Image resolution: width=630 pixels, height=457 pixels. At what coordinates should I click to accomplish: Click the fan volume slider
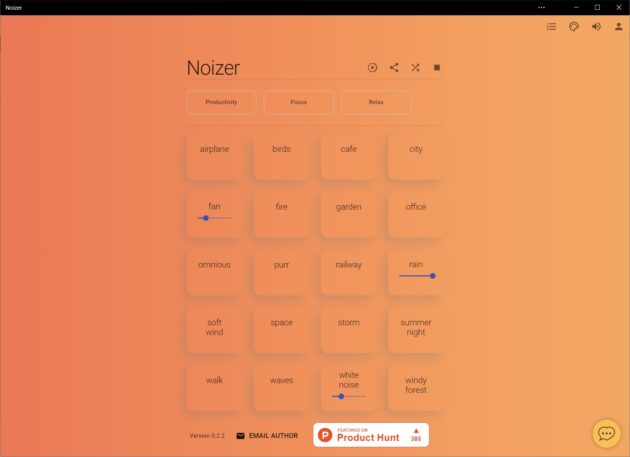point(214,218)
